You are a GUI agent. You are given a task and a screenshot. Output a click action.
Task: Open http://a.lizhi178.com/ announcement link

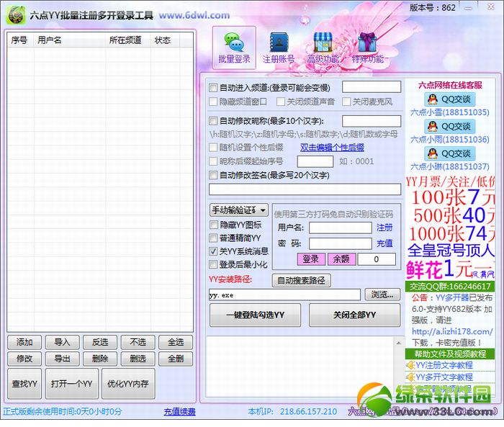click(452, 331)
